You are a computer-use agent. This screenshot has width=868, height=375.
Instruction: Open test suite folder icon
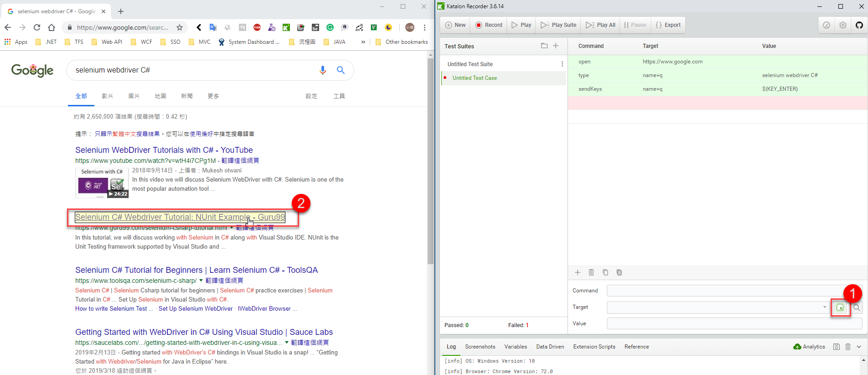point(544,46)
